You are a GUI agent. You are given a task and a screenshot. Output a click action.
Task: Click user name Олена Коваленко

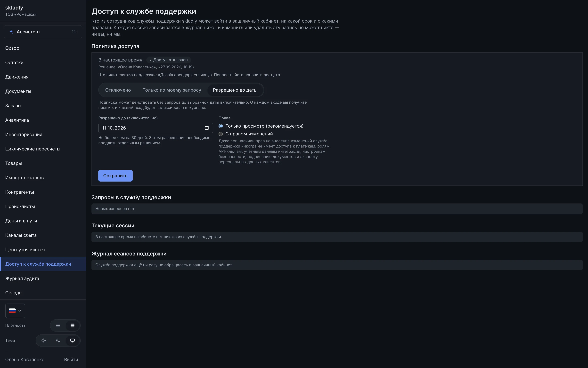pyautogui.click(x=25, y=359)
